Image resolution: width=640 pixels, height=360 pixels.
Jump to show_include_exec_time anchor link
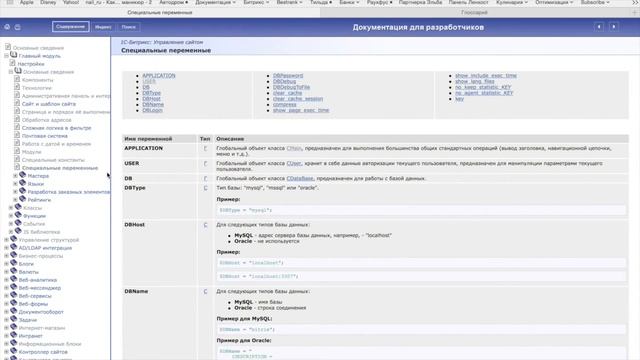[486, 76]
